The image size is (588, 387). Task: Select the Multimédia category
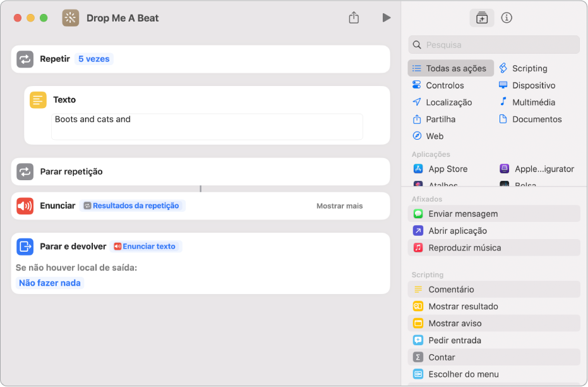click(527, 102)
